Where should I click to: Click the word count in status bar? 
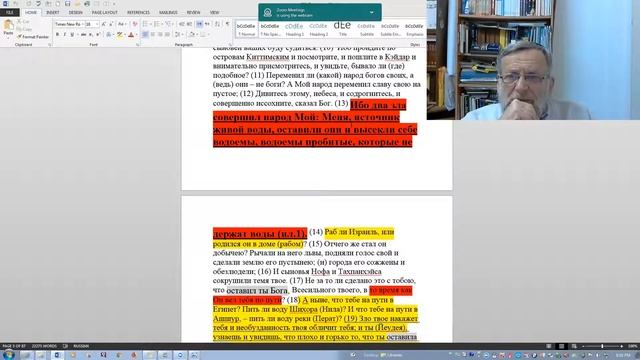point(44,346)
